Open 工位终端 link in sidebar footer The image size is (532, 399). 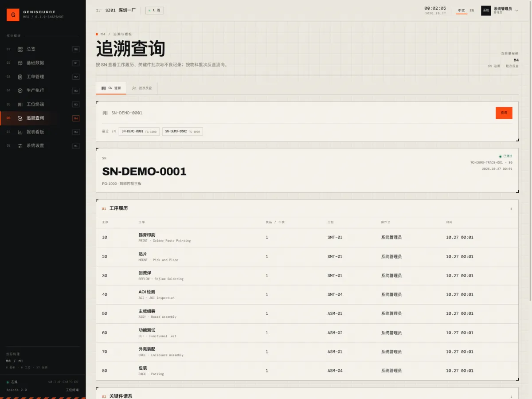[x=72, y=390]
